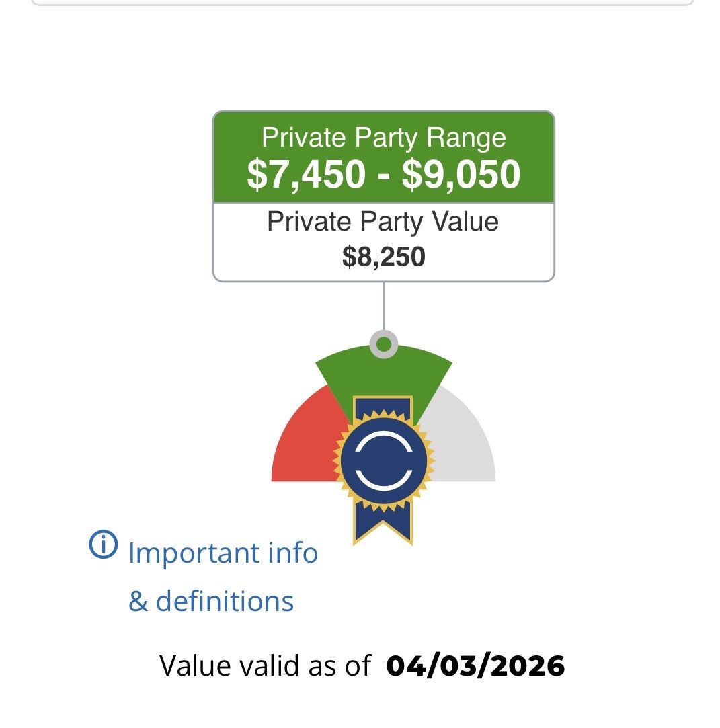The image size is (720, 728).
Task: Click the $7,450 low range price
Action: [307, 174]
